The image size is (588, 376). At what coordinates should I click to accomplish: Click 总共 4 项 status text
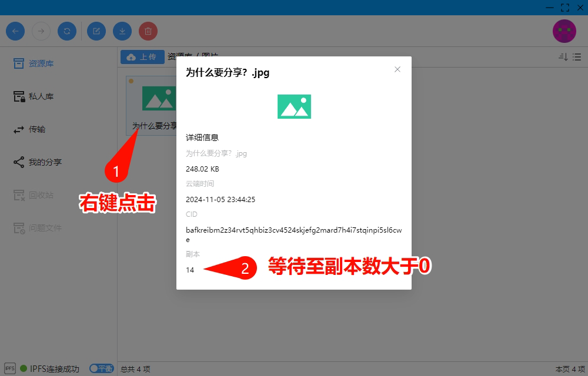coord(135,370)
